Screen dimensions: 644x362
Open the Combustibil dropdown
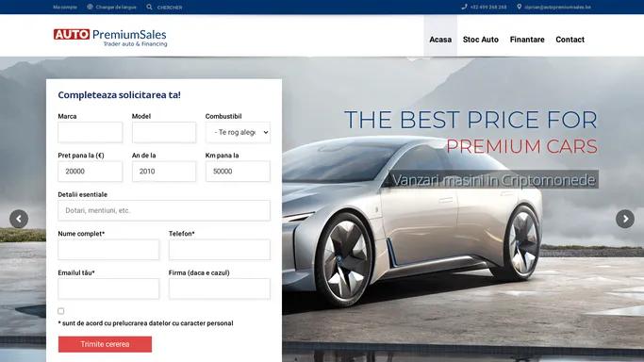pos(238,132)
